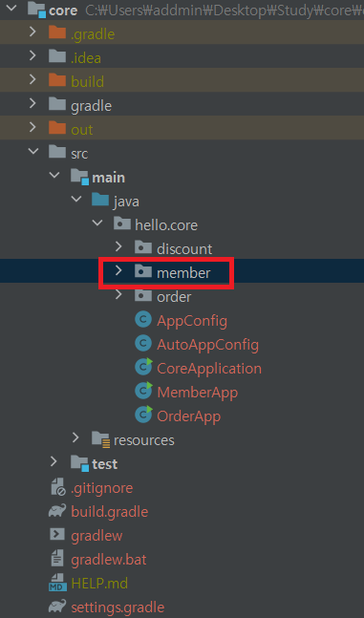Click the AppConfig class icon
This screenshot has width=364, height=618.
click(143, 319)
